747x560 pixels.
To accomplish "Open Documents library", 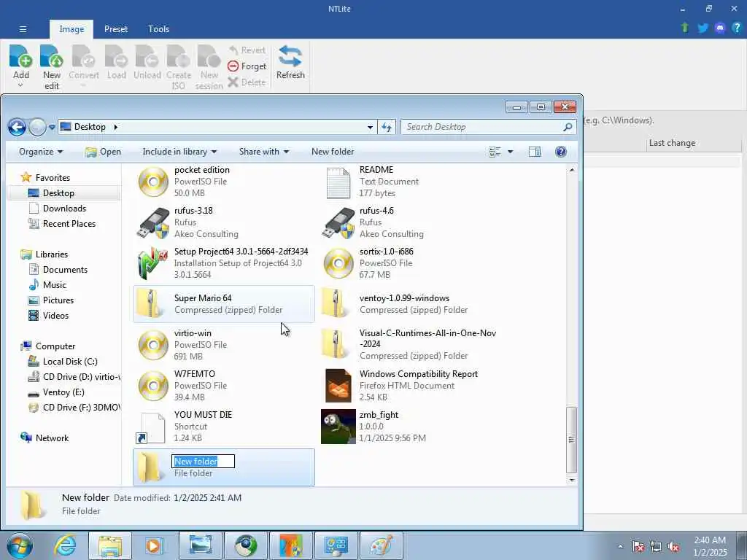I will click(x=65, y=270).
